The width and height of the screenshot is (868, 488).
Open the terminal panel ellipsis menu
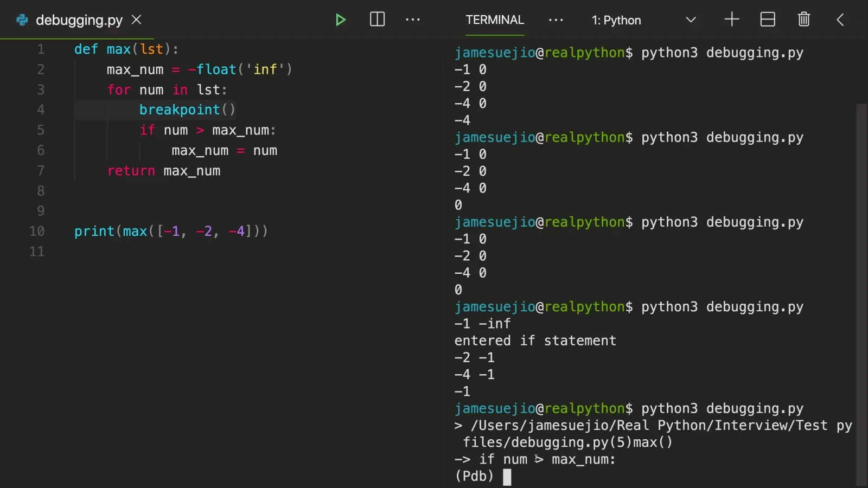(x=556, y=20)
